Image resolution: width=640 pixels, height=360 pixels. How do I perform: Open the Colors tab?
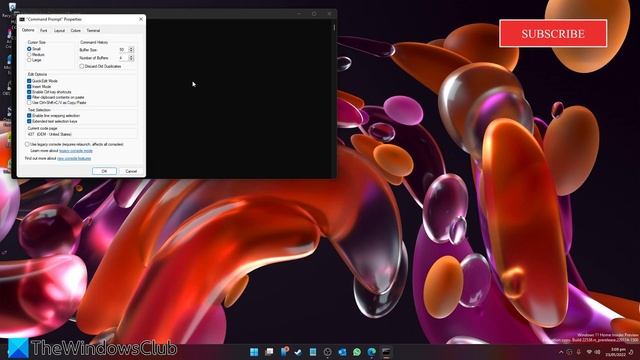click(x=76, y=31)
